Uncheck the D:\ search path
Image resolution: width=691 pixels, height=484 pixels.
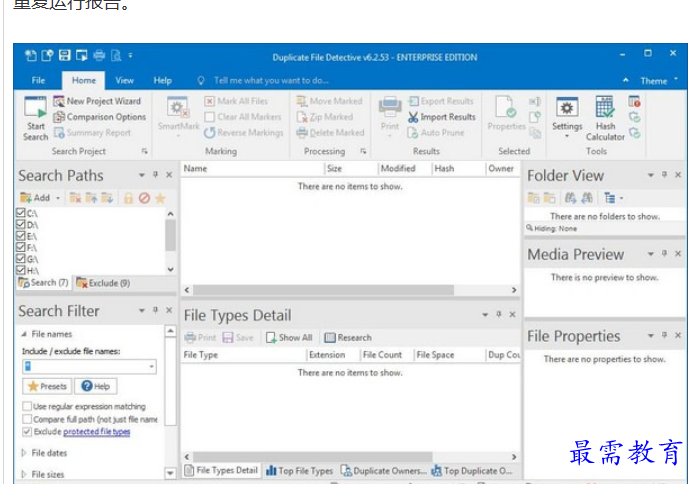coord(20,224)
